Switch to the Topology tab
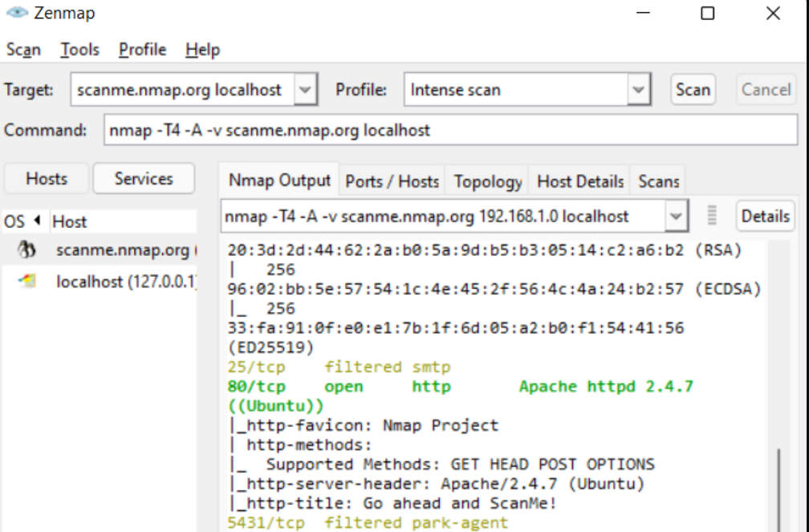Image resolution: width=809 pixels, height=532 pixels. (488, 181)
